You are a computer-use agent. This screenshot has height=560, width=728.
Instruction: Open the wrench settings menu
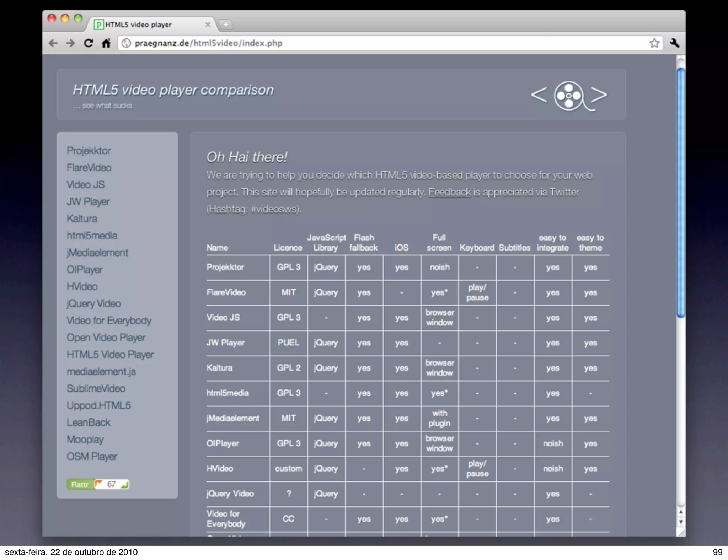pyautogui.click(x=674, y=43)
